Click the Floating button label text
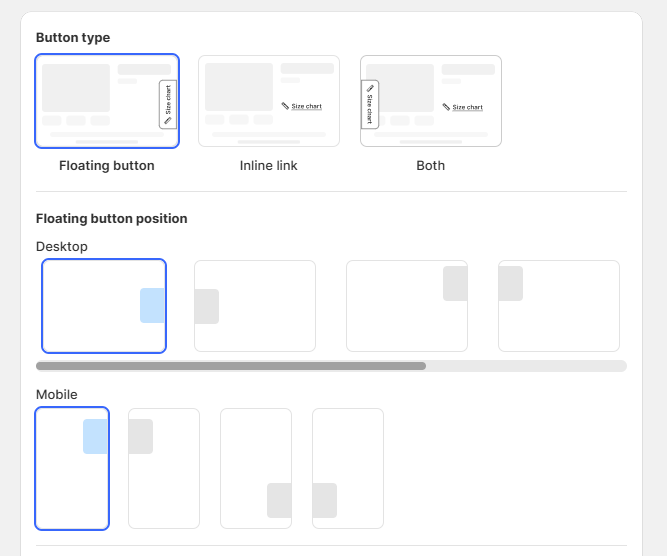 107,165
